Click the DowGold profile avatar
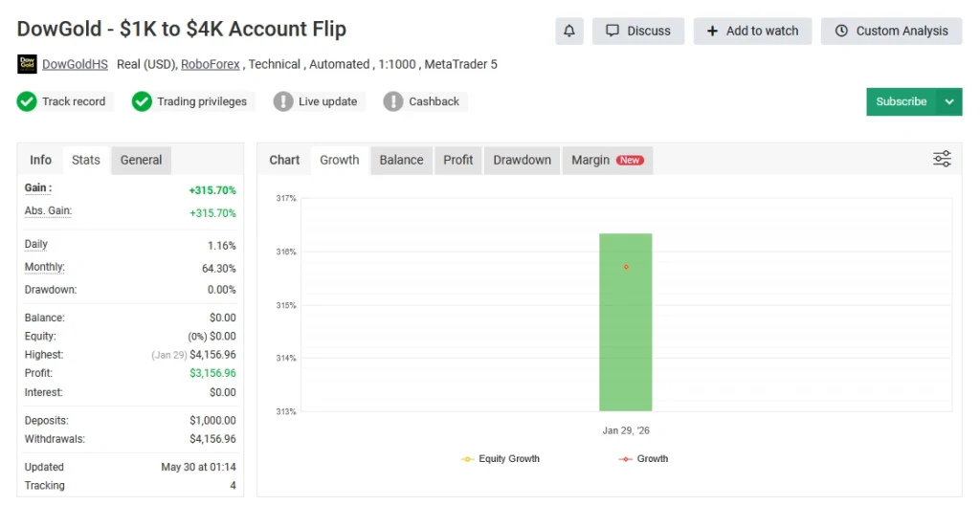980x505 pixels. point(27,64)
